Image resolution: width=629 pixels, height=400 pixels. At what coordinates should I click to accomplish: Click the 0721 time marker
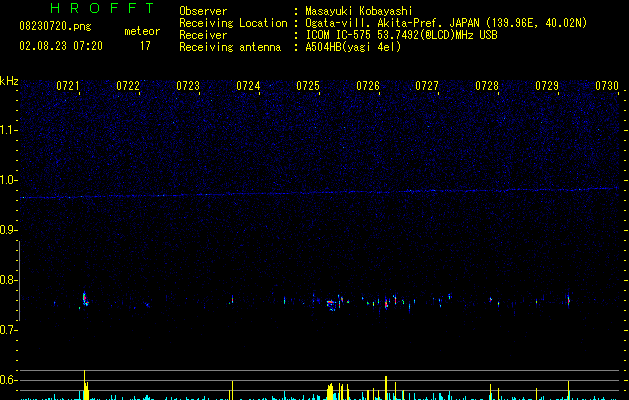click(x=68, y=86)
